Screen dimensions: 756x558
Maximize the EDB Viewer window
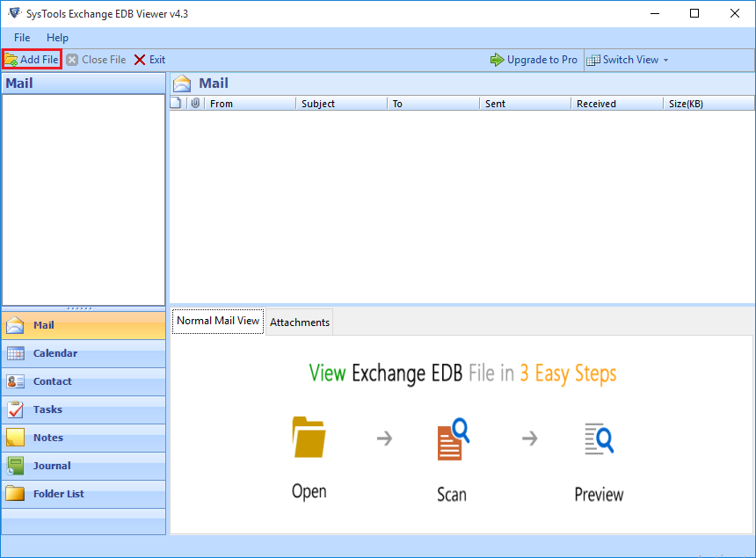pyautogui.click(x=694, y=13)
